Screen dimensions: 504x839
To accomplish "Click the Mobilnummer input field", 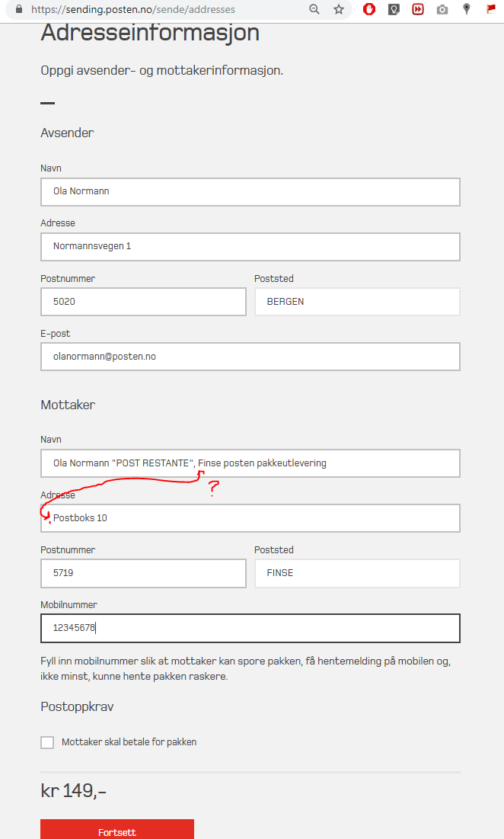I will pyautogui.click(x=250, y=629).
